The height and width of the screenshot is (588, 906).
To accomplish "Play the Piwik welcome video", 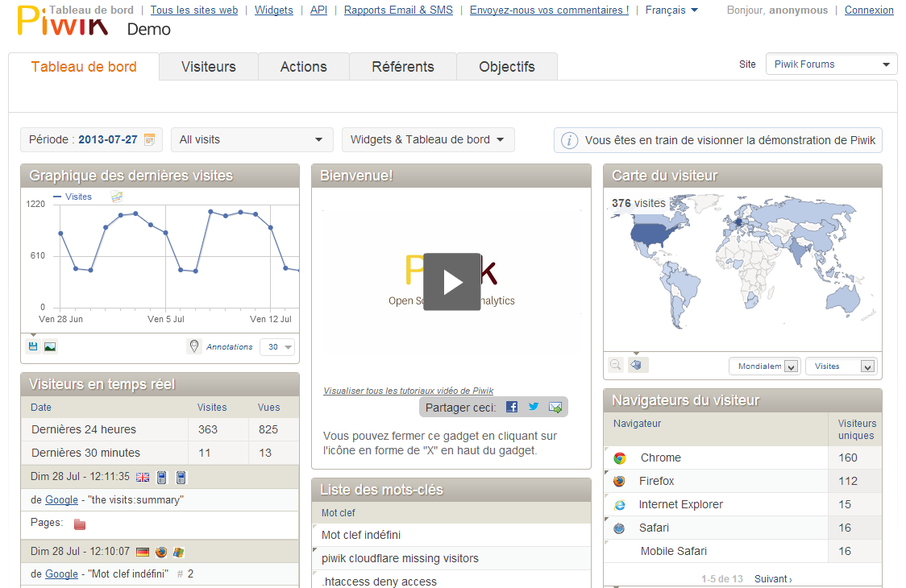I will point(452,282).
